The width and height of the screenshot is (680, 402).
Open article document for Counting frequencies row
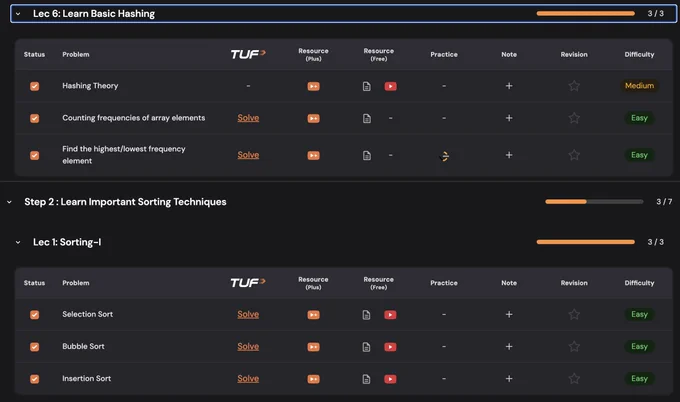pyautogui.click(x=366, y=118)
